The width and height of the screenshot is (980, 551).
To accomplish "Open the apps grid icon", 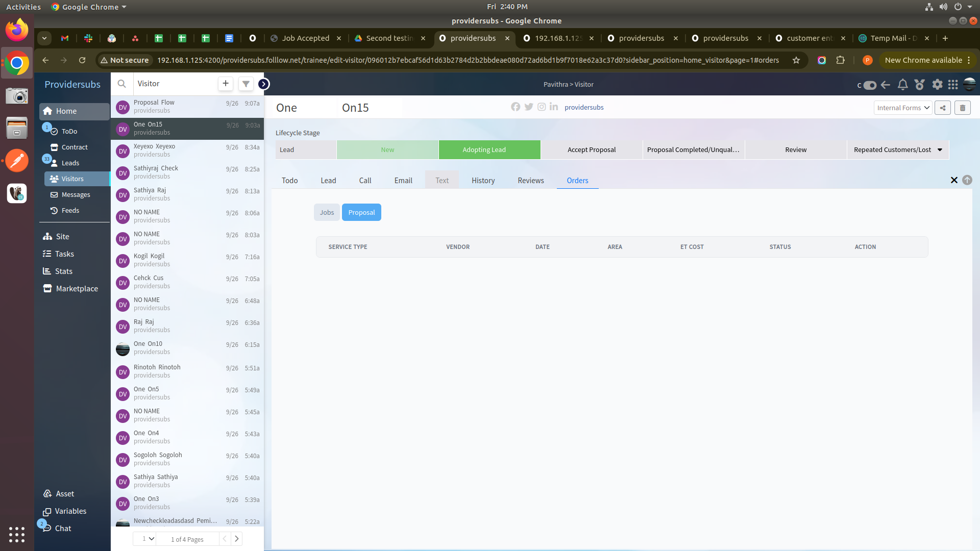I will [x=953, y=85].
